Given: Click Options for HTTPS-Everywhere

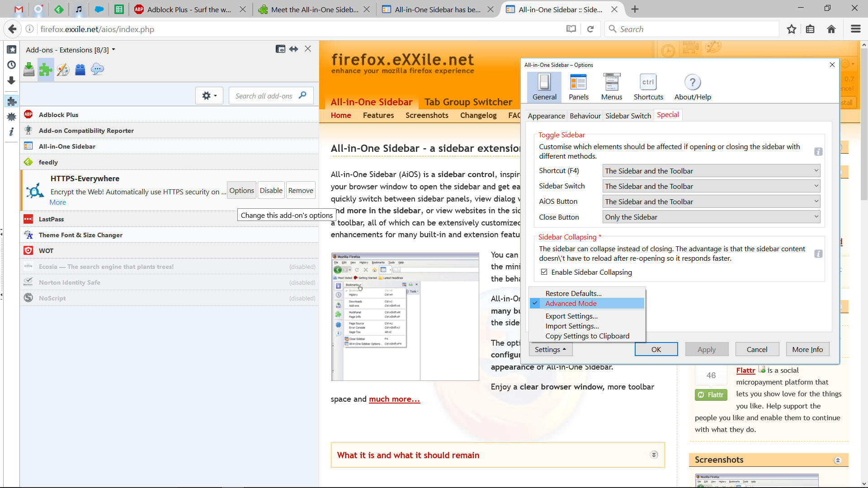Looking at the screenshot, I should tap(241, 190).
